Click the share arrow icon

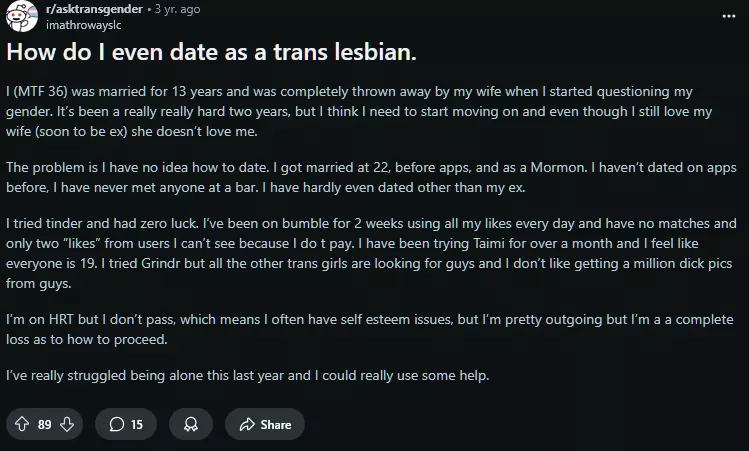point(246,424)
